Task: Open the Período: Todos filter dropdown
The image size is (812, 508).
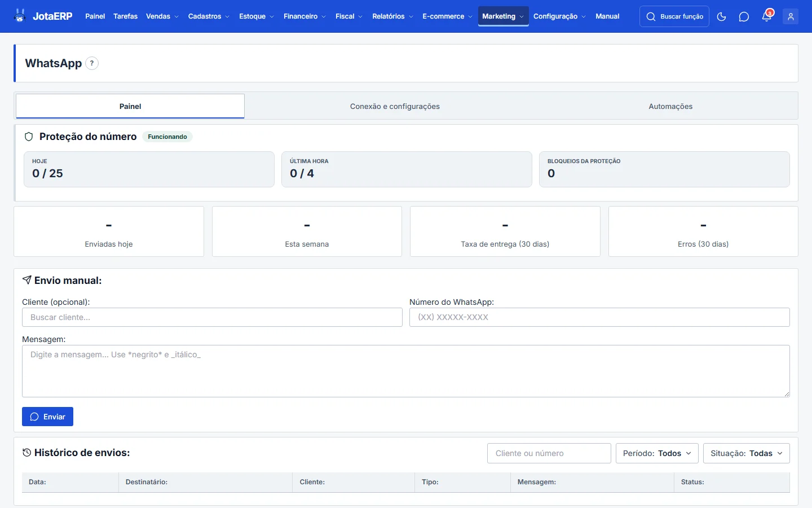Action: [657, 453]
